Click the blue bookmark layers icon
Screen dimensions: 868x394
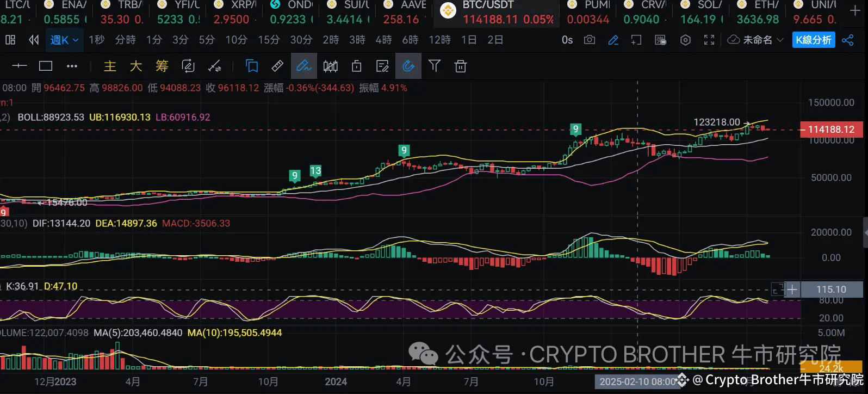[251, 66]
